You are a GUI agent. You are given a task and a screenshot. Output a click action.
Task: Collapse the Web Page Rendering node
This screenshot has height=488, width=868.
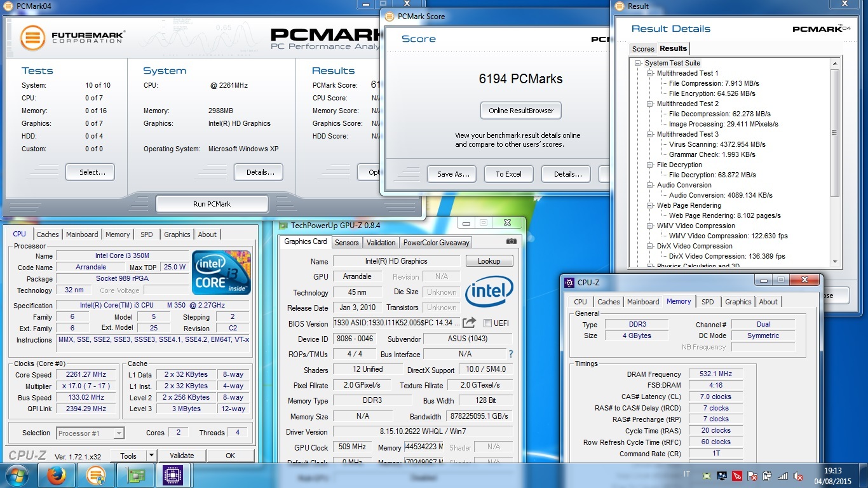click(x=650, y=205)
